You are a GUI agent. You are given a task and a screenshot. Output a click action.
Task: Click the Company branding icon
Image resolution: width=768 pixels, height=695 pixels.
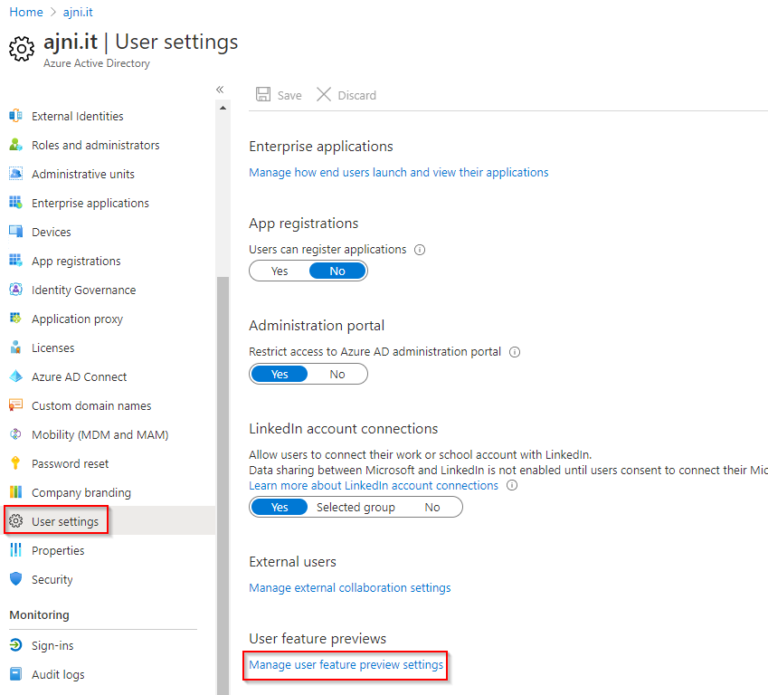pyautogui.click(x=16, y=492)
